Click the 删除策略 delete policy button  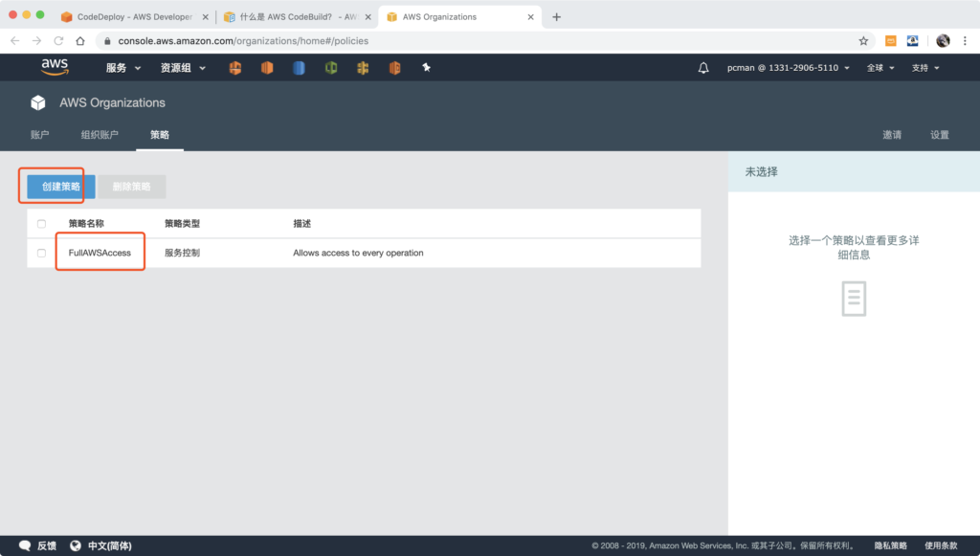coord(131,187)
